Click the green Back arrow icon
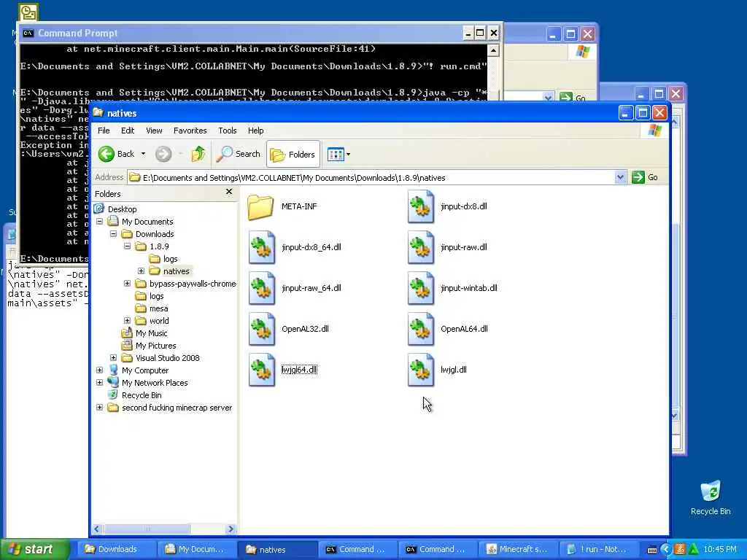The image size is (747, 560). coord(107,154)
